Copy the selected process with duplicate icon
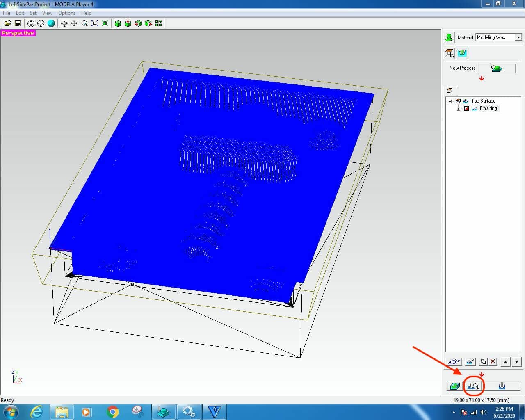Viewport: 525px width, 420px height. (484, 362)
